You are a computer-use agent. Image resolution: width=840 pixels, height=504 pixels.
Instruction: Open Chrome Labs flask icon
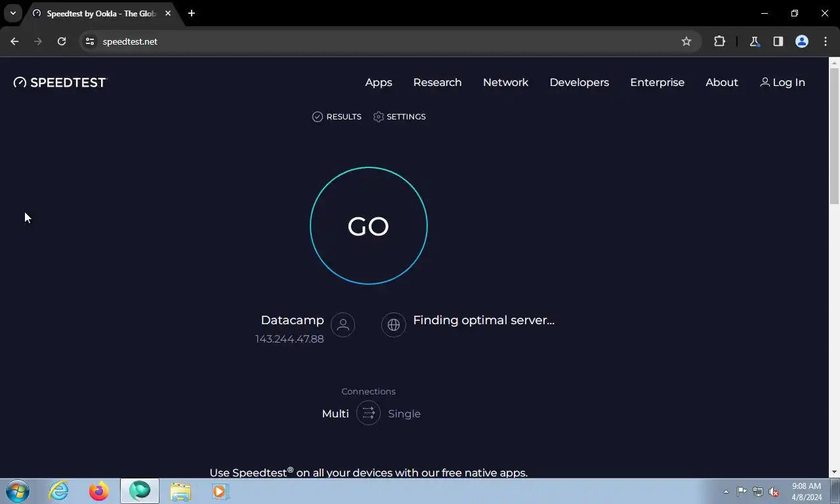pos(755,41)
